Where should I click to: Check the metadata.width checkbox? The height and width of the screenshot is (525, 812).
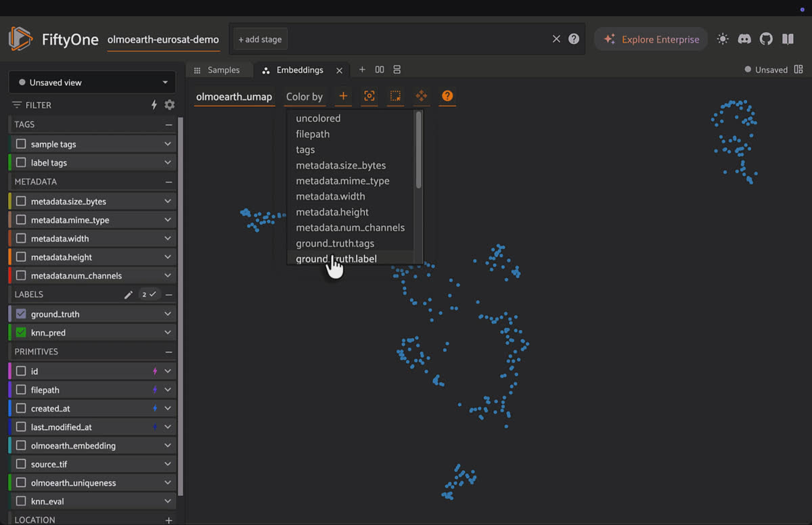click(21, 239)
